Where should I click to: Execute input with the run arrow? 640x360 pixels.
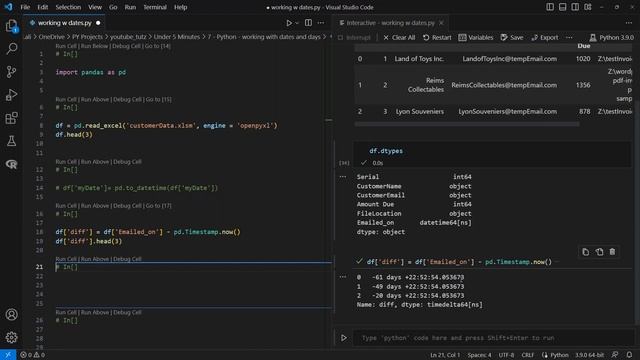[x=344, y=338]
